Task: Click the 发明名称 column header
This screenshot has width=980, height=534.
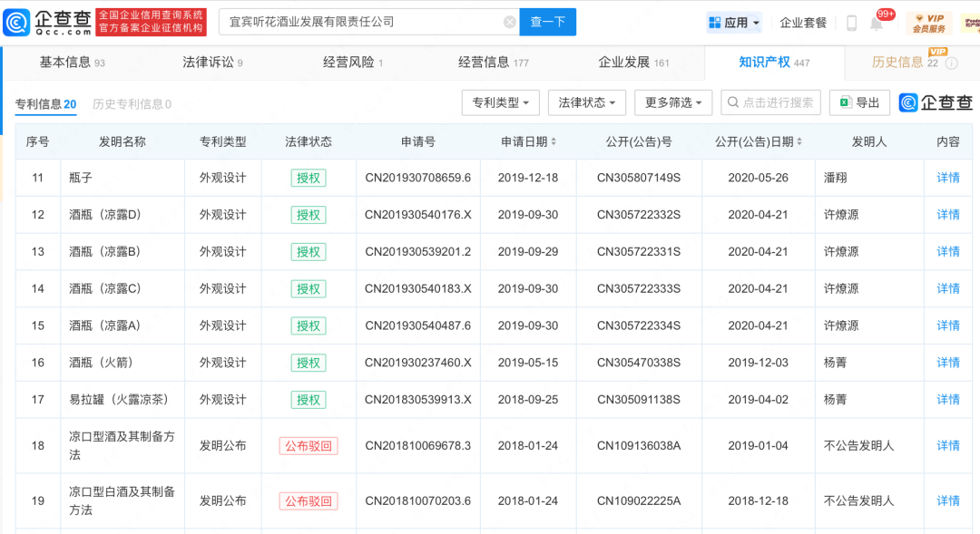Action: tap(122, 141)
